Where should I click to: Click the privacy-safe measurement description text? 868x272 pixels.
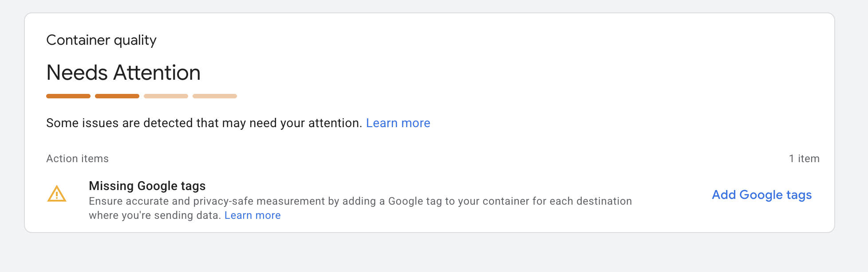(x=360, y=201)
